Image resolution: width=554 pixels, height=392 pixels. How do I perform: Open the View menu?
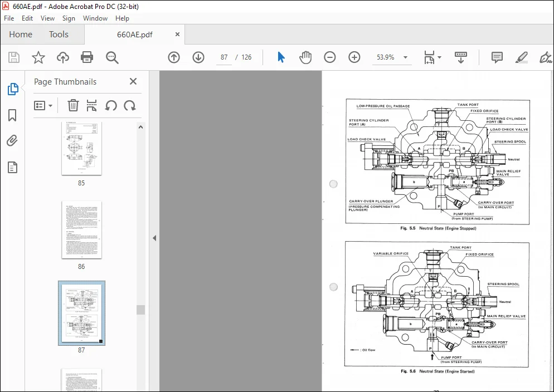[47, 18]
